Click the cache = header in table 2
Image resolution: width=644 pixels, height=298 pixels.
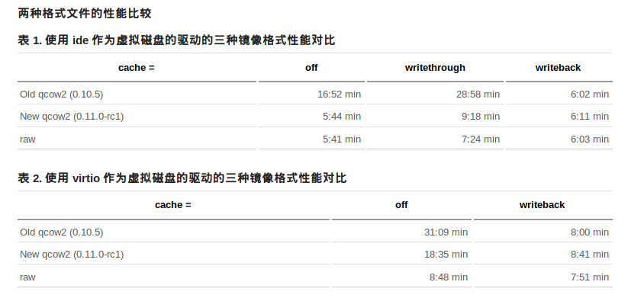coord(173,205)
